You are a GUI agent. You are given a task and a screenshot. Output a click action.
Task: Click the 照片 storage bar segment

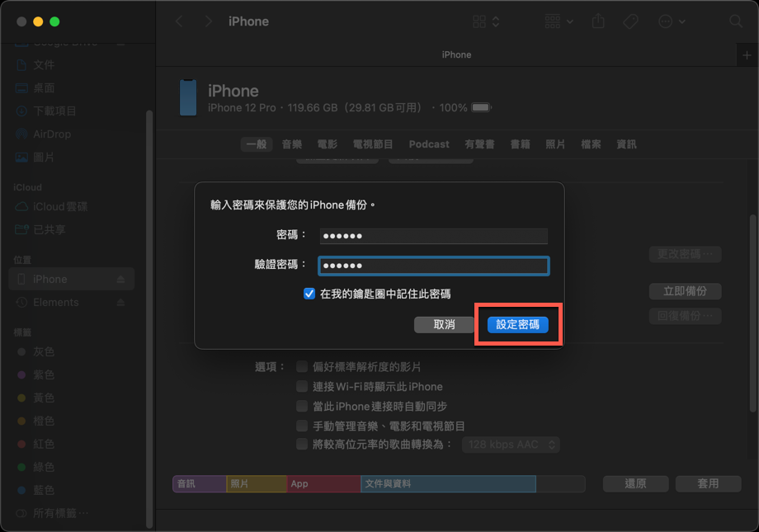pos(257,483)
